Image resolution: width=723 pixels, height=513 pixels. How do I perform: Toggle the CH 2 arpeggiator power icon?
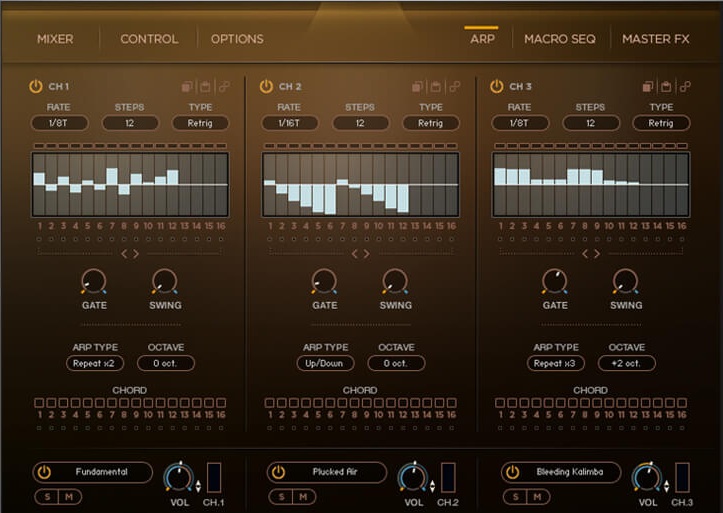point(266,87)
